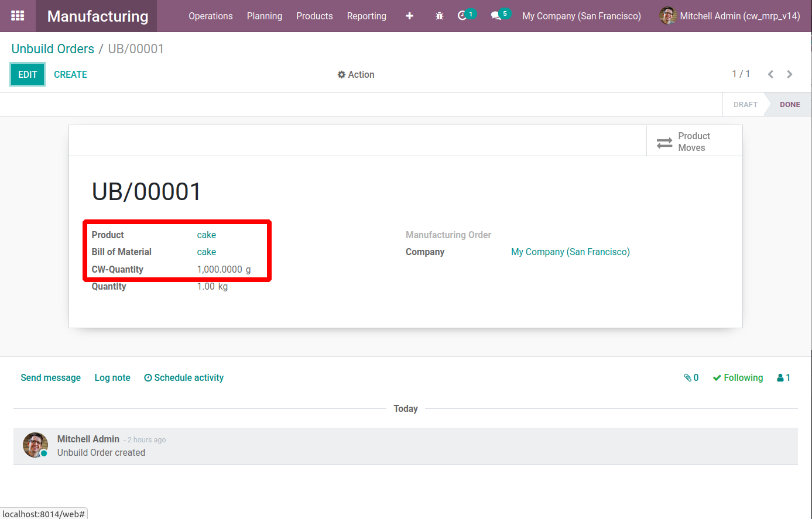Image resolution: width=812 pixels, height=519 pixels.
Task: Go to previous record arrow
Action: pos(771,74)
